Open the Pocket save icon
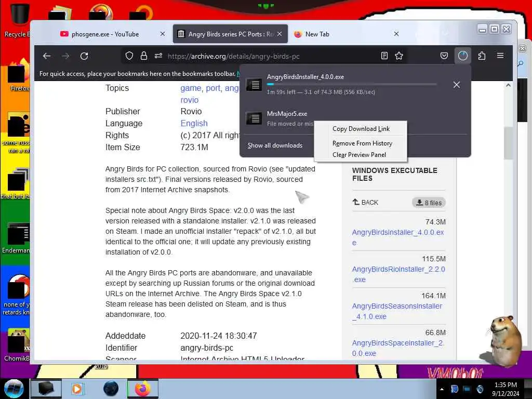532x399 pixels. pyautogui.click(x=444, y=56)
